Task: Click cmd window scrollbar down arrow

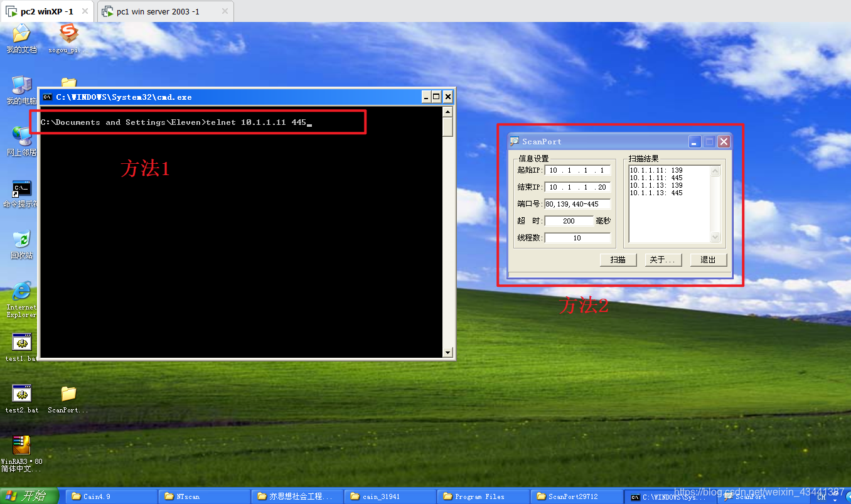Action: coord(447,353)
